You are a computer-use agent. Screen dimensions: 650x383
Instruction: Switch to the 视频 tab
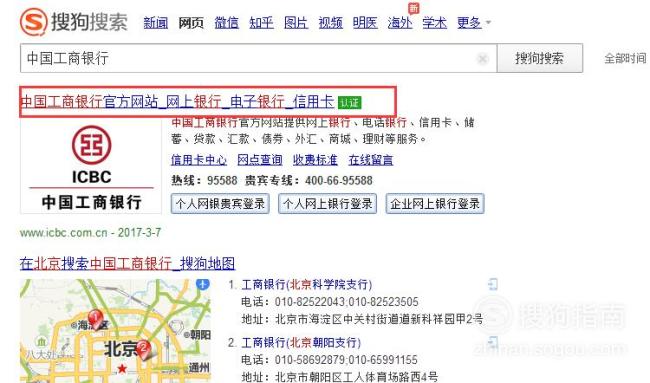pos(330,22)
